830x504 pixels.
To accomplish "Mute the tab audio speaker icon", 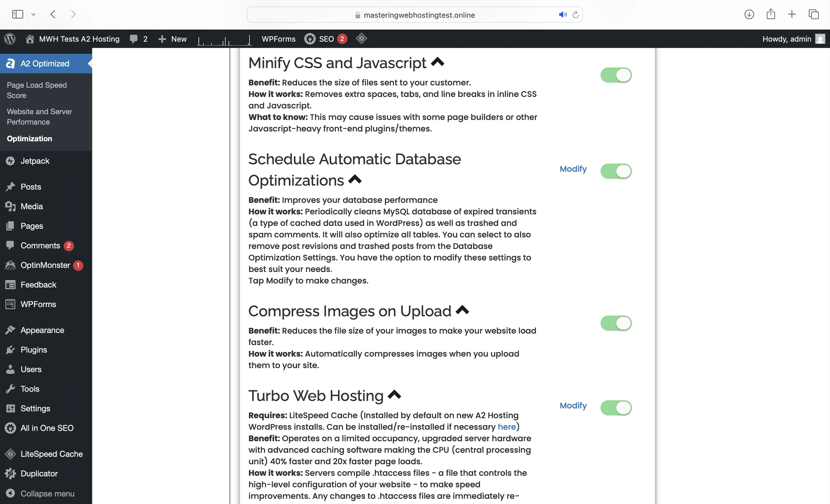I will pyautogui.click(x=562, y=15).
